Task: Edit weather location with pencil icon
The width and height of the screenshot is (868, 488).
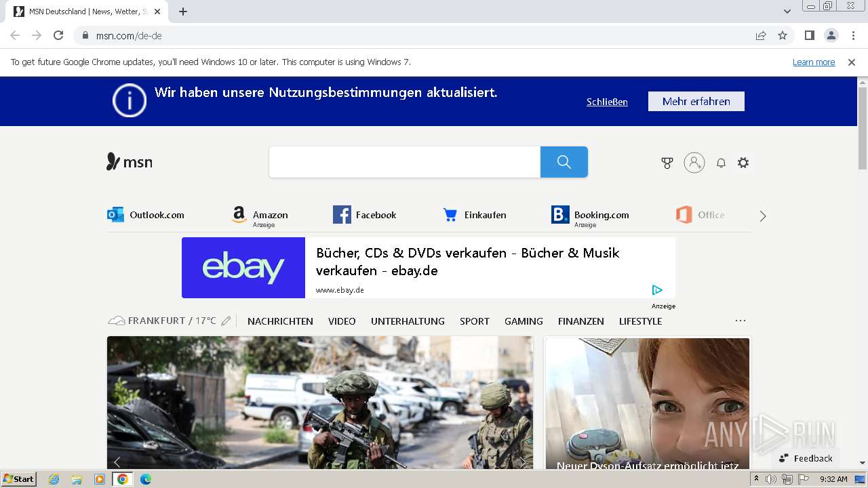Action: tap(226, 321)
